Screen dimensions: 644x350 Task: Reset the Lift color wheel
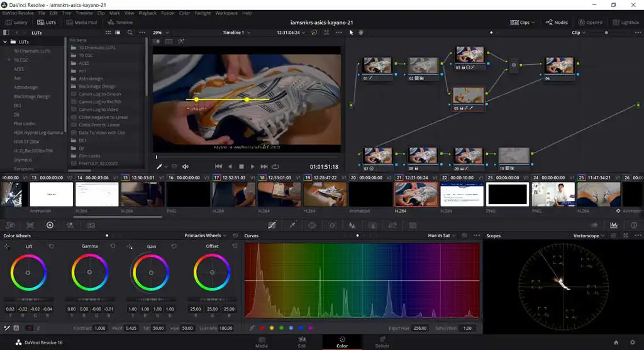52,246
